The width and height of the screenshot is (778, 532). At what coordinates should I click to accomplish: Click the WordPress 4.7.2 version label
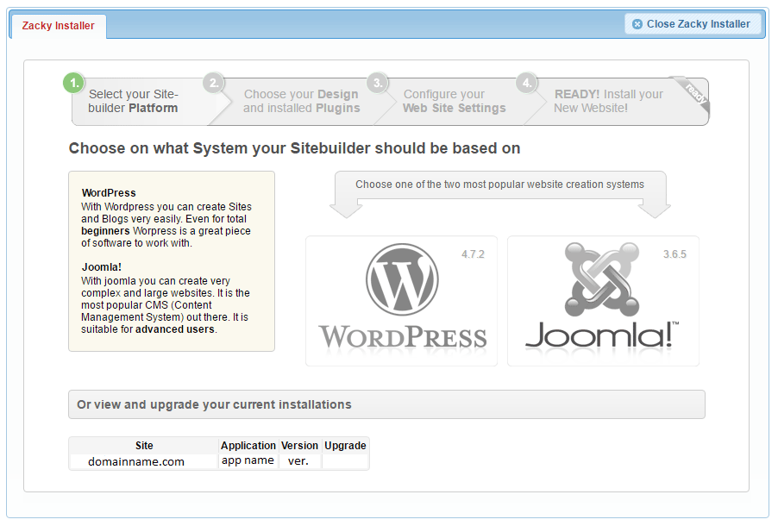[x=472, y=254]
